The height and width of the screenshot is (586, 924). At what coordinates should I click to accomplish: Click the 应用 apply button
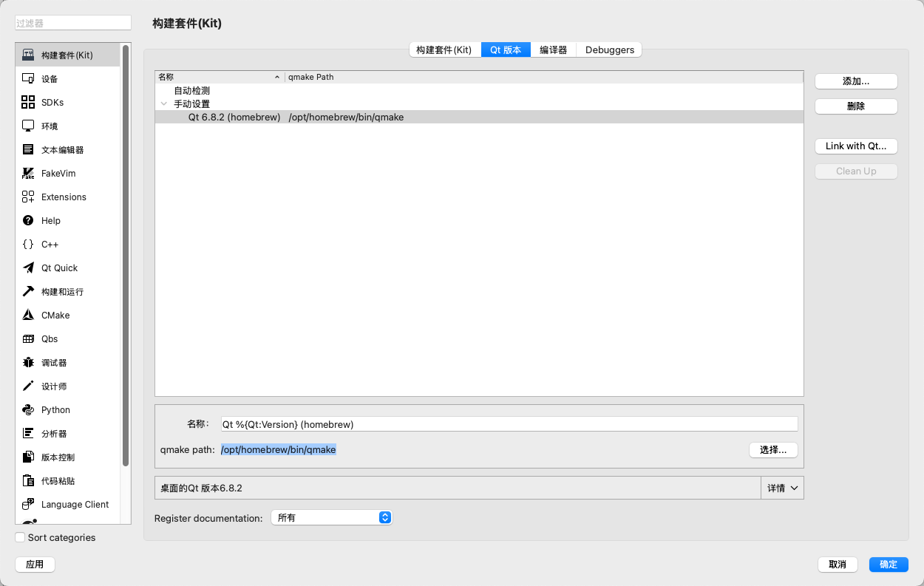tap(35, 565)
